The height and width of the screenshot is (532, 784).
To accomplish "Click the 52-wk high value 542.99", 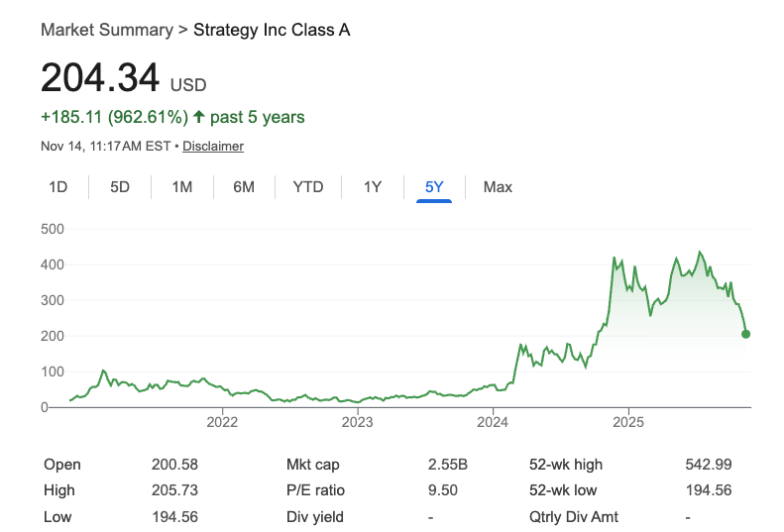I will (708, 464).
